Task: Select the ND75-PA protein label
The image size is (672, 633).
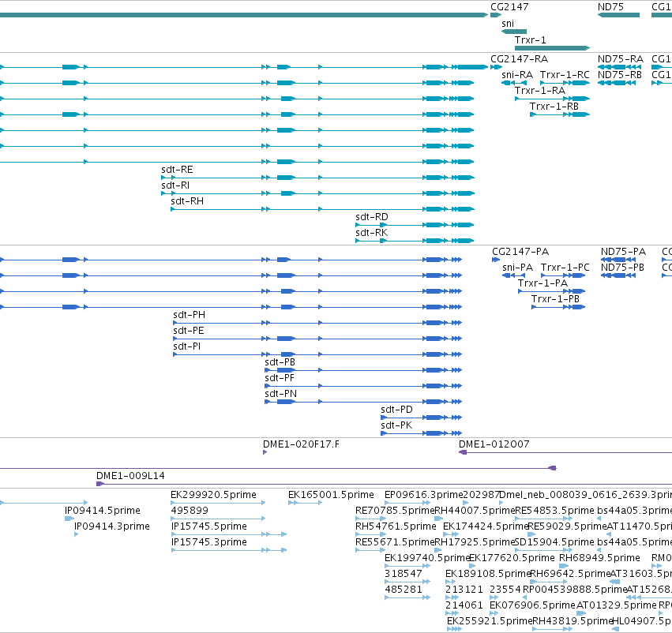Action: click(x=623, y=252)
